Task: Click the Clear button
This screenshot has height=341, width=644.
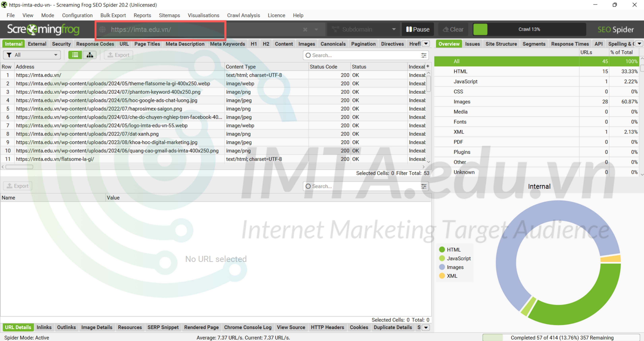Action: click(x=453, y=29)
